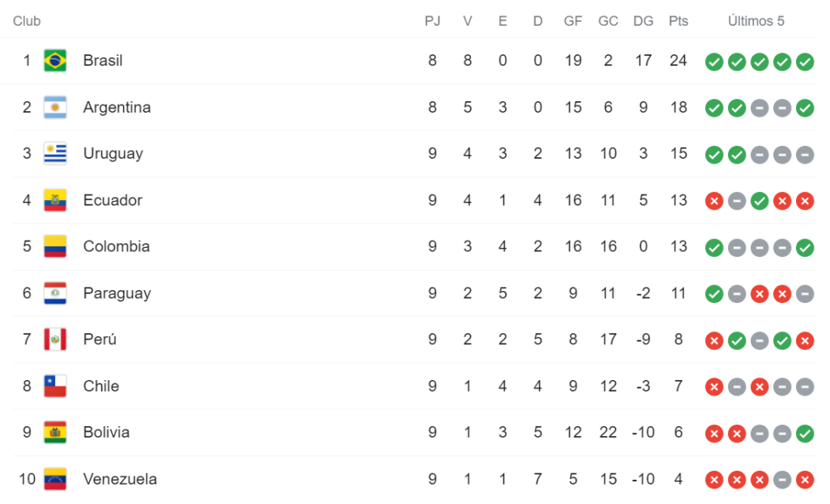The image size is (830, 504).
Task: Click Argentina's first gray draw icon
Action: coord(759,108)
